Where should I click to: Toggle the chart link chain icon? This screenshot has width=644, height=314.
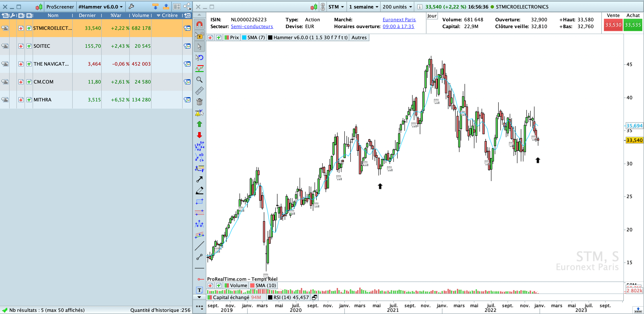(x=323, y=7)
